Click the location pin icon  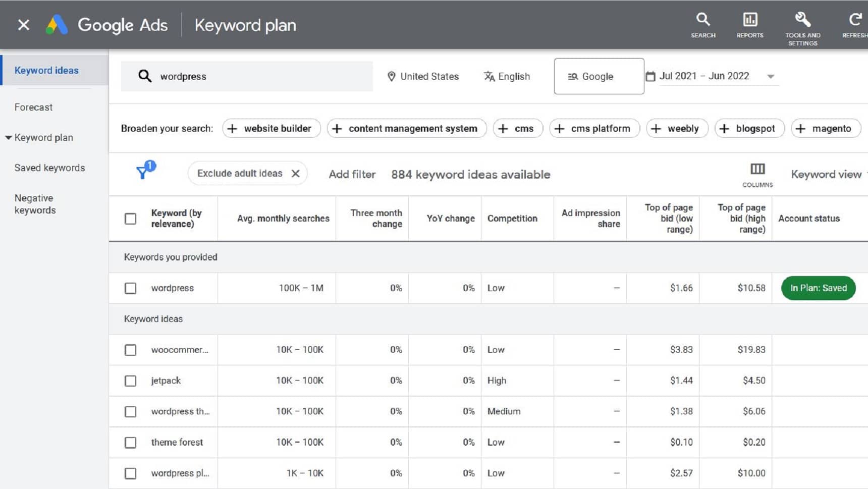[391, 76]
